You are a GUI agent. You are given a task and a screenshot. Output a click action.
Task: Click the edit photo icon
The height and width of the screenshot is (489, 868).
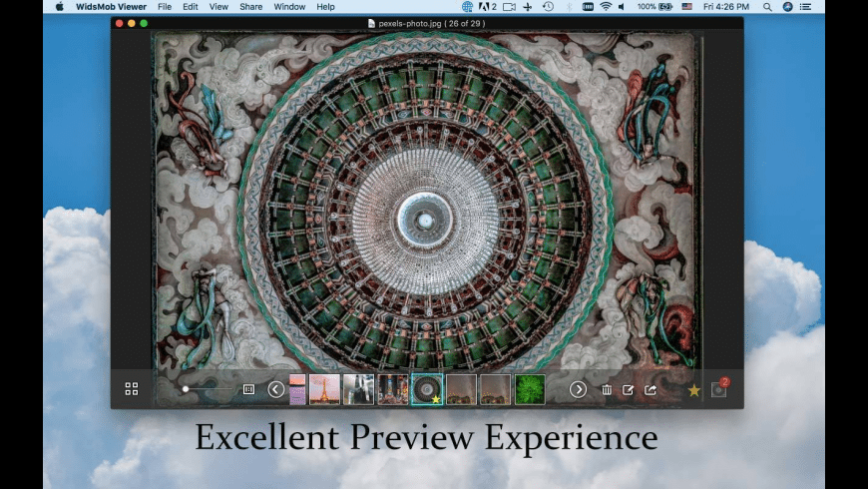pos(629,390)
